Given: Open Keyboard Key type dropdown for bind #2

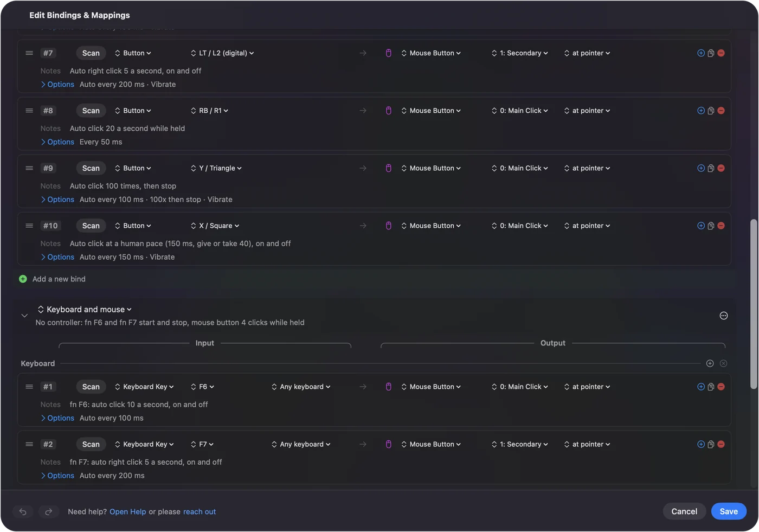Looking at the screenshot, I should pos(144,444).
